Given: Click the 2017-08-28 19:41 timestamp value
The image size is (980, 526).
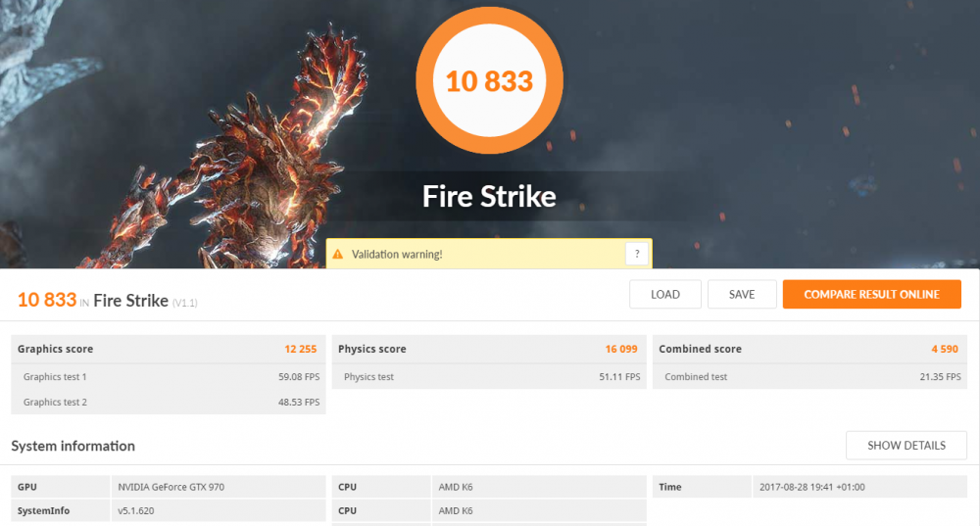Looking at the screenshot, I should (811, 487).
